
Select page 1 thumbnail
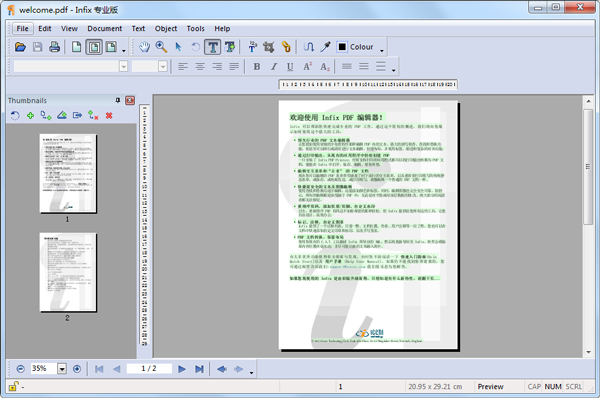[x=68, y=173]
